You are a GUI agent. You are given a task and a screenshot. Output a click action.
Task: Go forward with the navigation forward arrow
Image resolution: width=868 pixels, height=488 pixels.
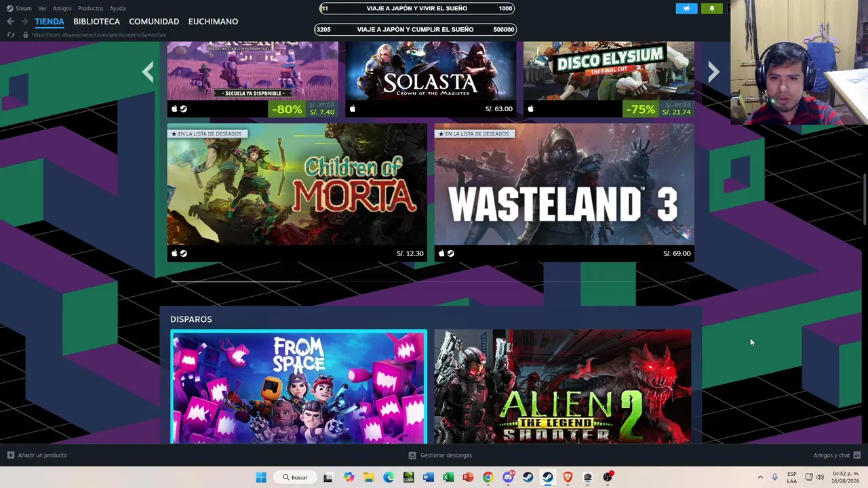[x=24, y=22]
